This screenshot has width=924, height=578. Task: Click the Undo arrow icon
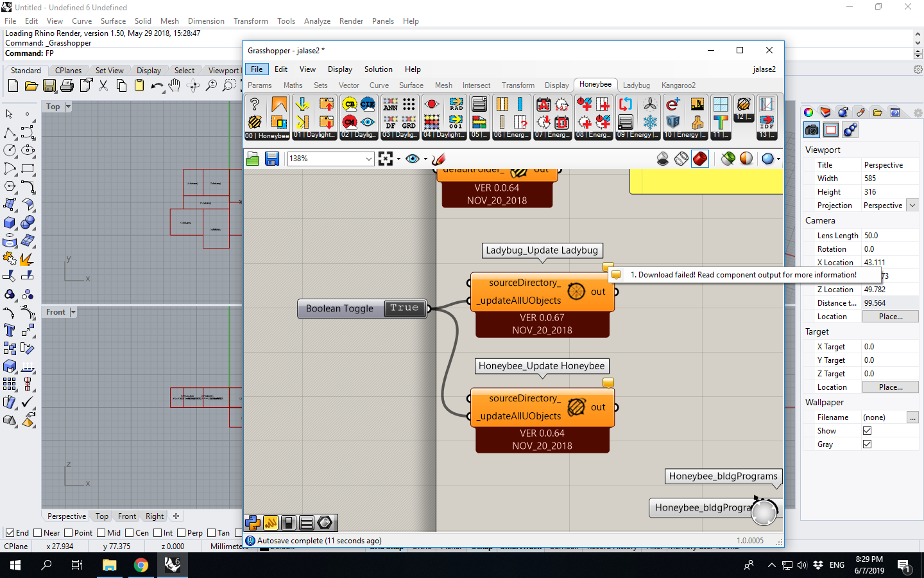[x=157, y=85]
